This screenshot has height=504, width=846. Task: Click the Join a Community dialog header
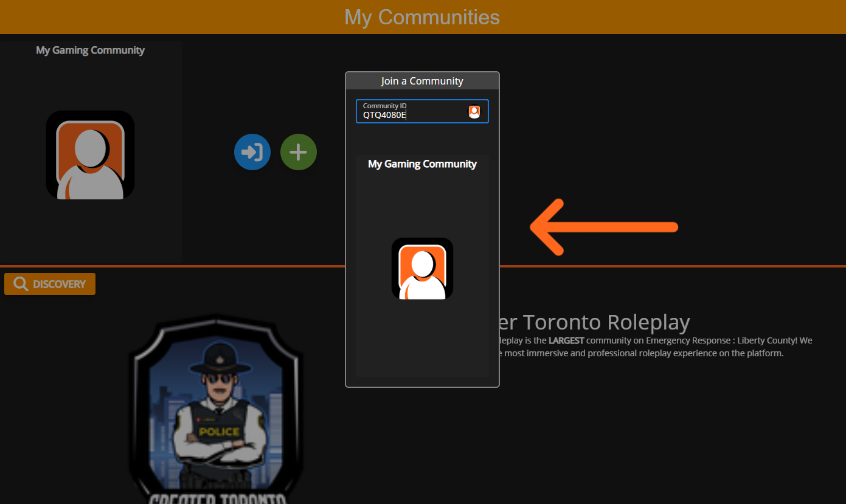click(422, 81)
